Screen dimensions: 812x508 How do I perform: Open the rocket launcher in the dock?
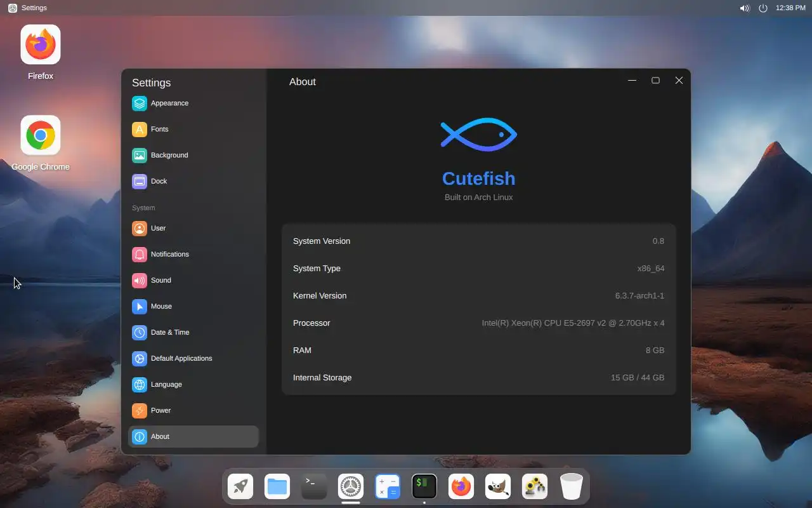point(240,486)
